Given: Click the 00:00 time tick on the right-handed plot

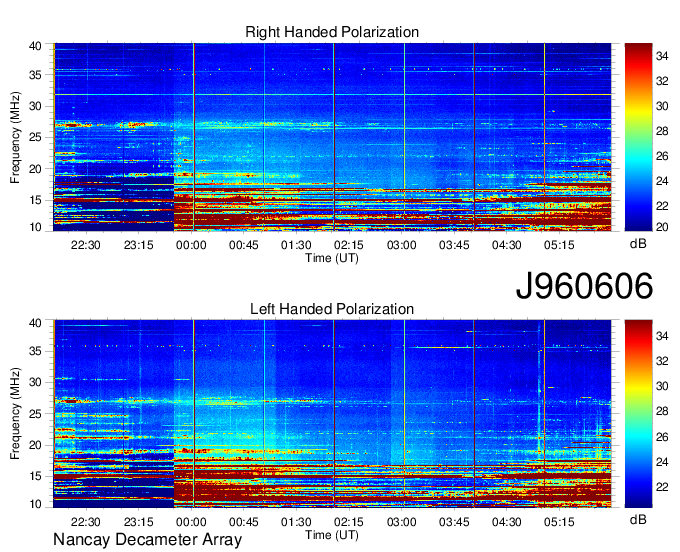Looking at the screenshot, I should coord(191,245).
